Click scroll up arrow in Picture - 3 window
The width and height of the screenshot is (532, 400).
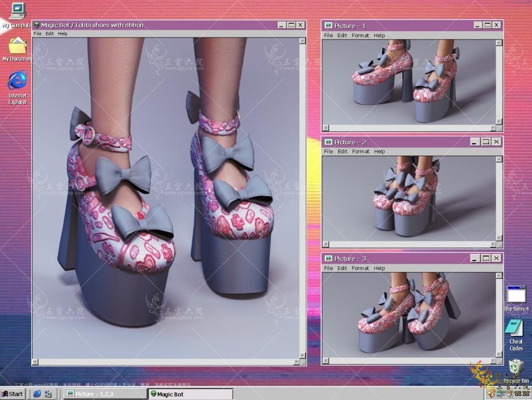499,275
